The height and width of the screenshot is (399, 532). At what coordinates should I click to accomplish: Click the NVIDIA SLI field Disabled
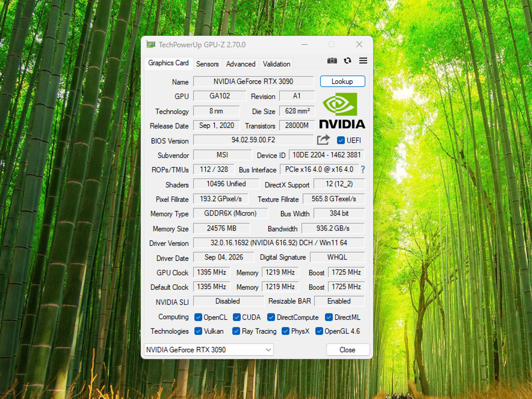pos(228,301)
